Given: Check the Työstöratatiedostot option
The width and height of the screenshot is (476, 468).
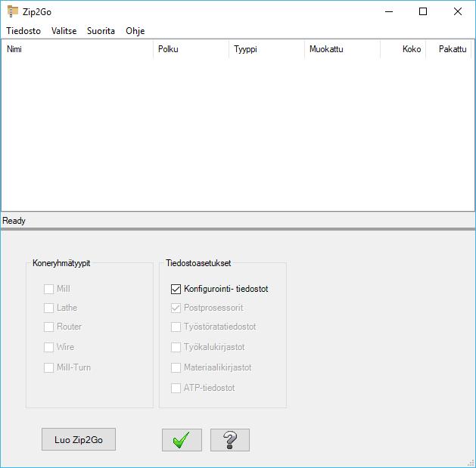Looking at the screenshot, I should pos(176,327).
